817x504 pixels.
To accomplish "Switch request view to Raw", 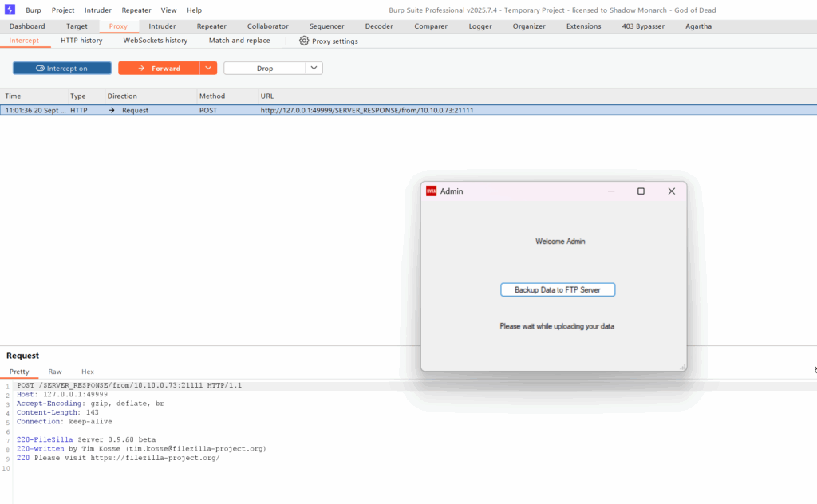I will point(55,372).
